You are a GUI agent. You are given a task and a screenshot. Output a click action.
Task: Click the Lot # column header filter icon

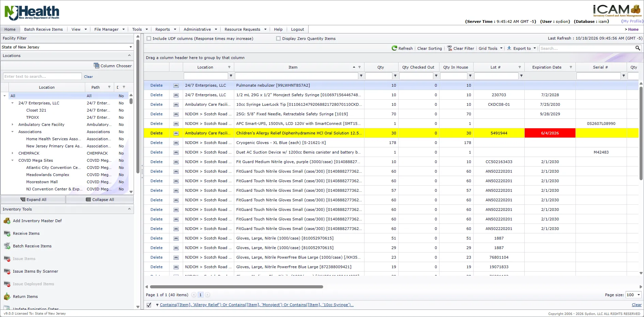pos(520,67)
